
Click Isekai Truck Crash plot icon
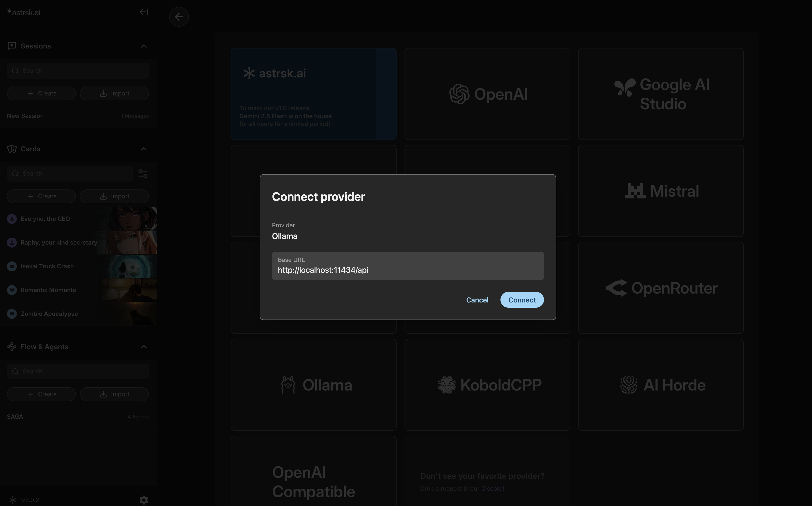12,266
